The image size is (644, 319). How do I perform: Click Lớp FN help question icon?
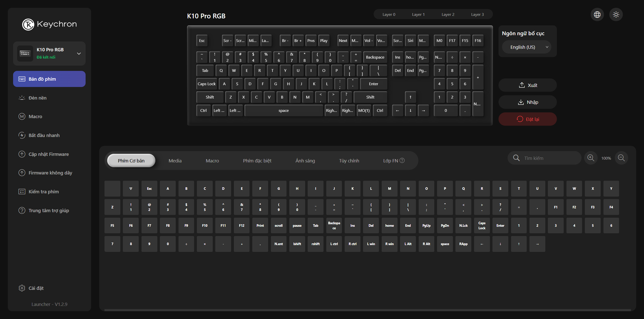(x=402, y=160)
